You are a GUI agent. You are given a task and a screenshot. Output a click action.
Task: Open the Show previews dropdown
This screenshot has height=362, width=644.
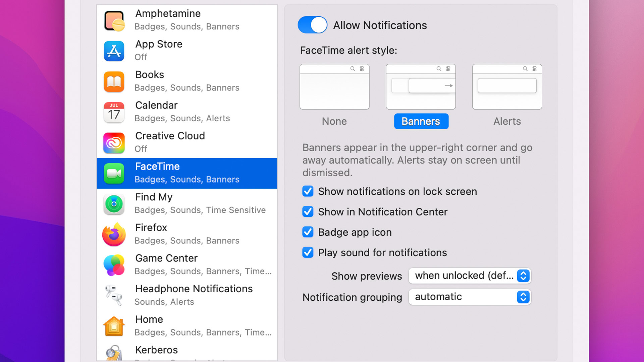(x=470, y=276)
